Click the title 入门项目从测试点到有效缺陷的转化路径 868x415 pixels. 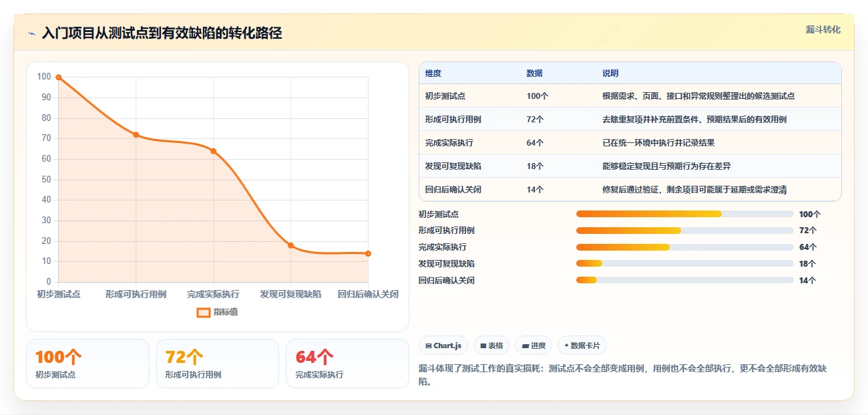(x=162, y=33)
